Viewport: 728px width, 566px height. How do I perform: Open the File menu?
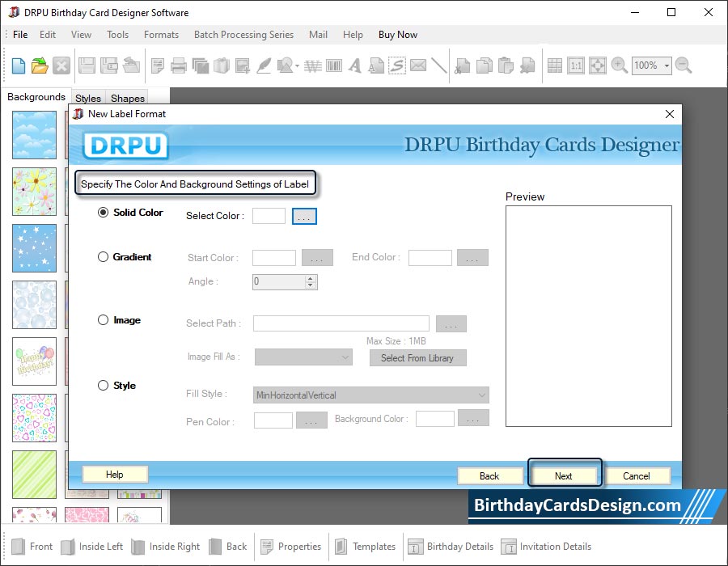pyautogui.click(x=20, y=35)
